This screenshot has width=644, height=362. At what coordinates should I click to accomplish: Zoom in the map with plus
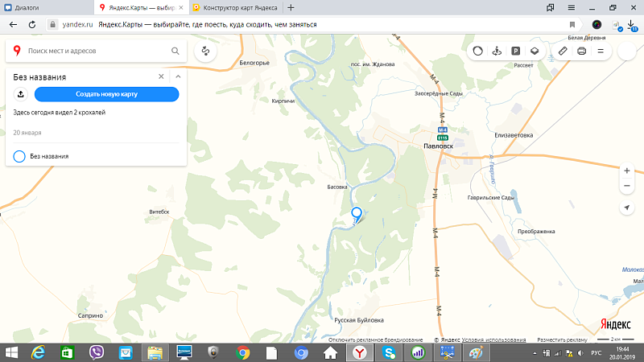(x=627, y=171)
